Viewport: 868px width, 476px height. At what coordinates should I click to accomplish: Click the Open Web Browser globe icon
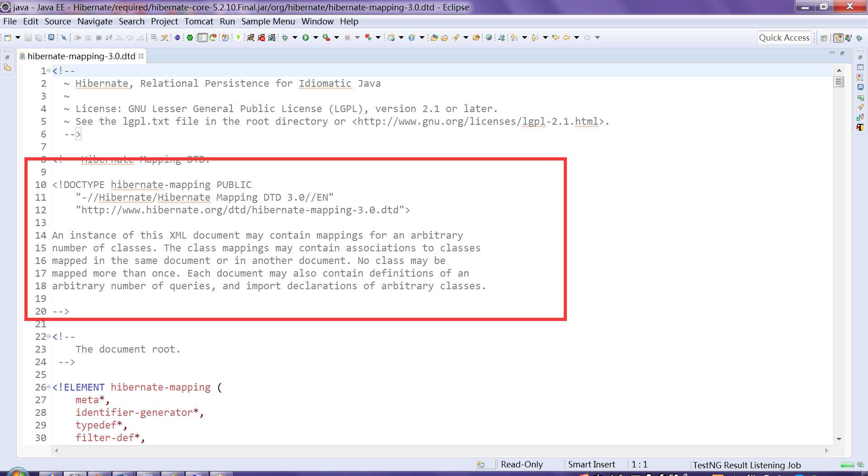click(x=489, y=38)
